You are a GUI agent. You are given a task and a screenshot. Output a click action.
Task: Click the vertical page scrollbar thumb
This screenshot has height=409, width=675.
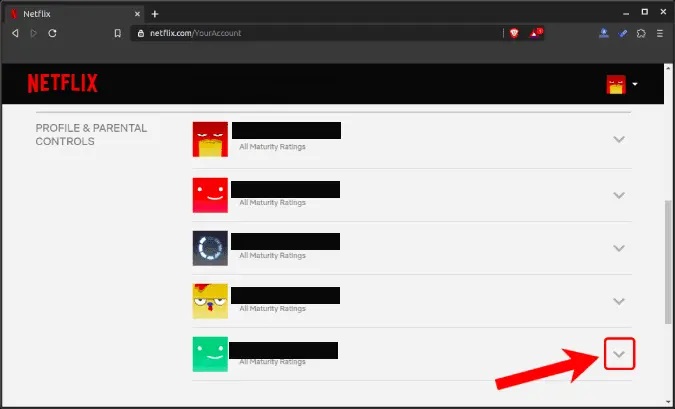(668, 262)
